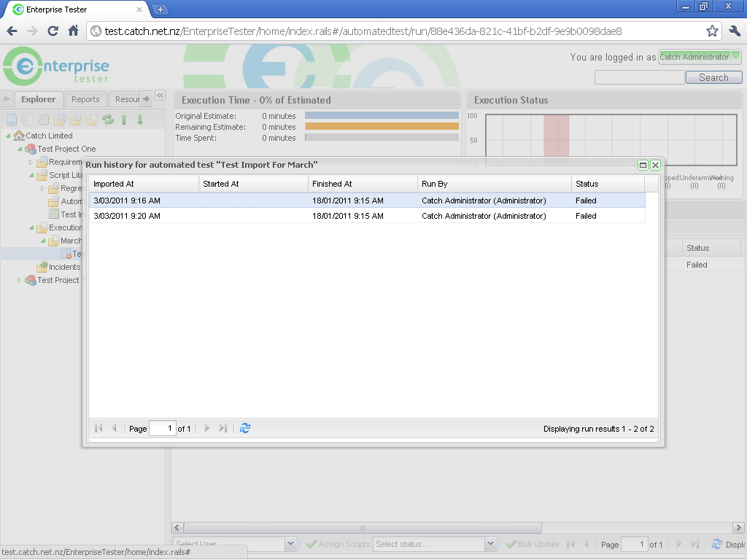Refresh the run history results list
The height and width of the screenshot is (560, 747).
245,429
